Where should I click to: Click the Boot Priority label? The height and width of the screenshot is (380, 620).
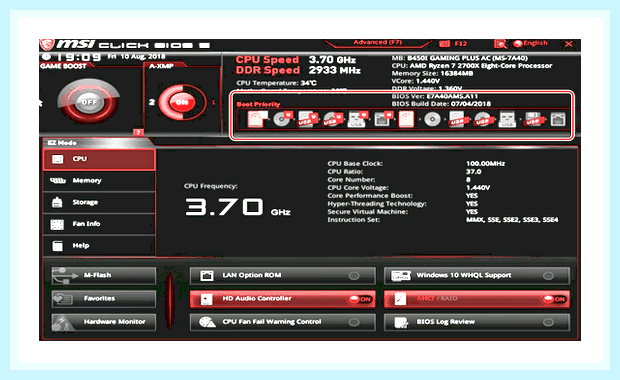coord(258,104)
